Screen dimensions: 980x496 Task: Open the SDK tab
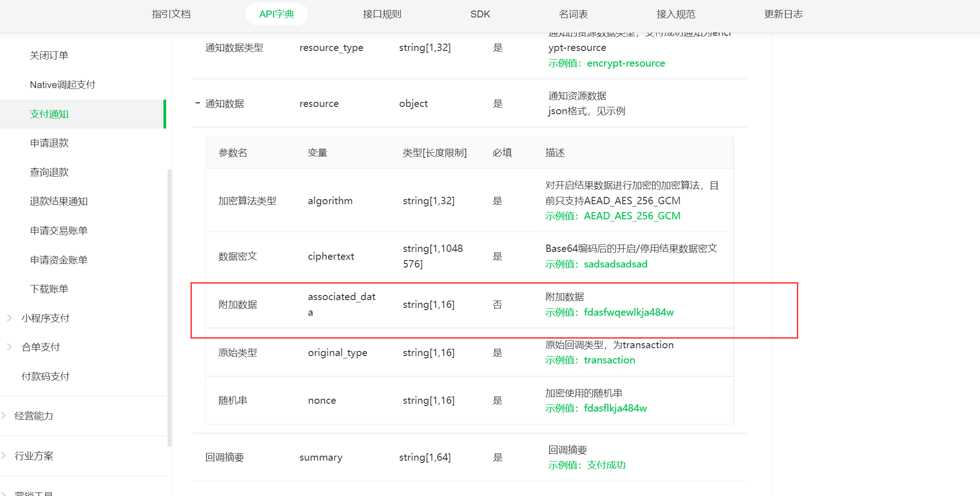(480, 14)
